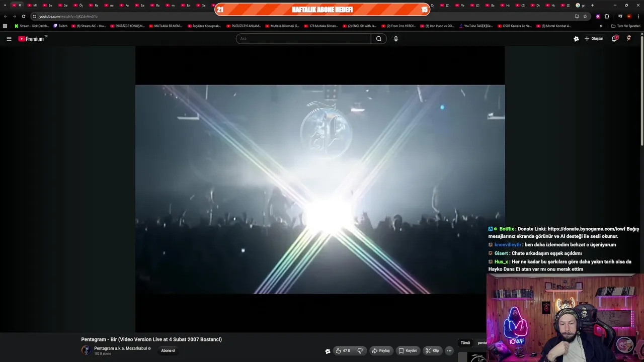Open the İNGİLİZCE KONUŞM bookmark
644x362 pixels.
(127, 26)
